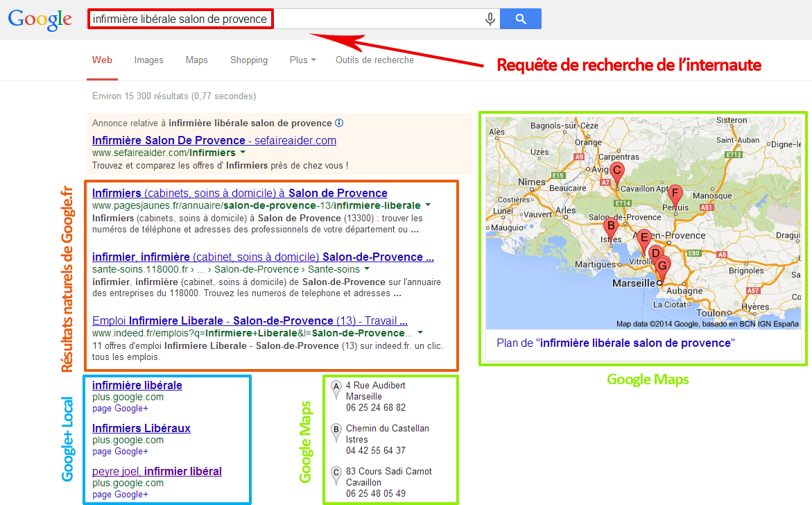This screenshot has height=505, width=812.
Task: Click the Google map thumbnail
Action: (x=643, y=223)
